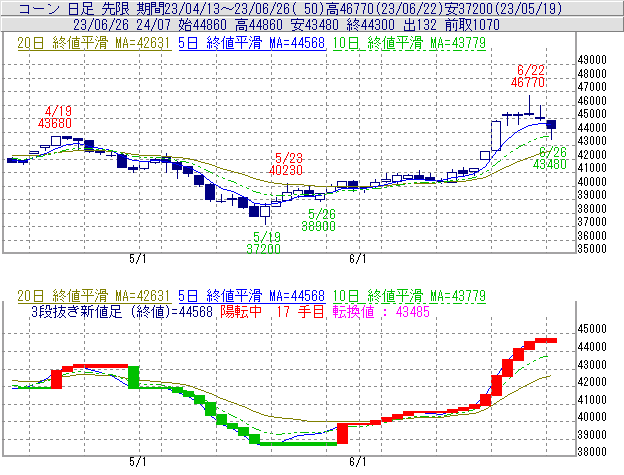Click the '4/19 43680' high annotation
Viewport: 624px width, 475px height.
point(55,117)
